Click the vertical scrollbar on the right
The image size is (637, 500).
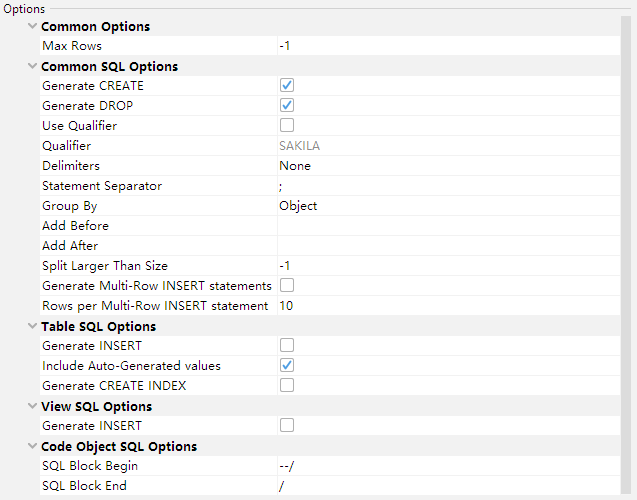627,250
